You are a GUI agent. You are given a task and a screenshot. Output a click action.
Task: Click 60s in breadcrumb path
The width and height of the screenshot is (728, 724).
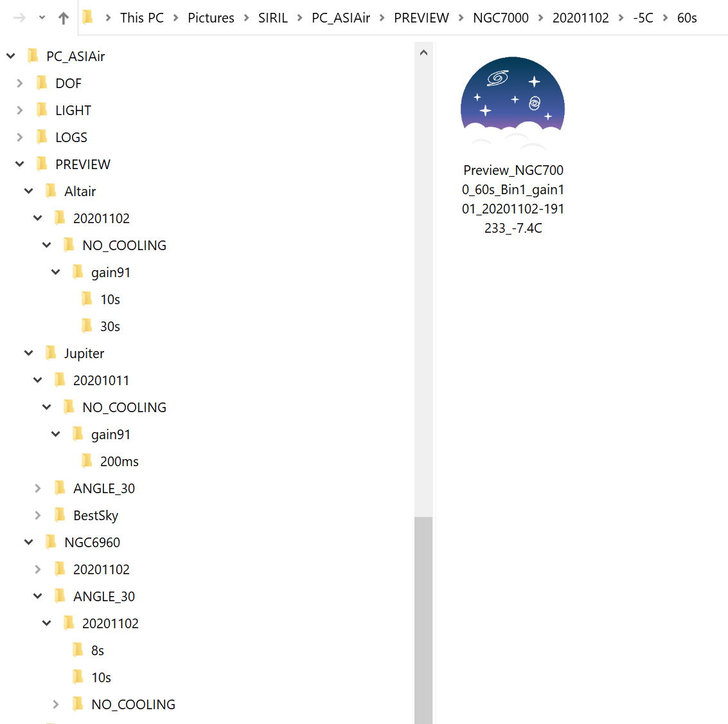click(687, 17)
